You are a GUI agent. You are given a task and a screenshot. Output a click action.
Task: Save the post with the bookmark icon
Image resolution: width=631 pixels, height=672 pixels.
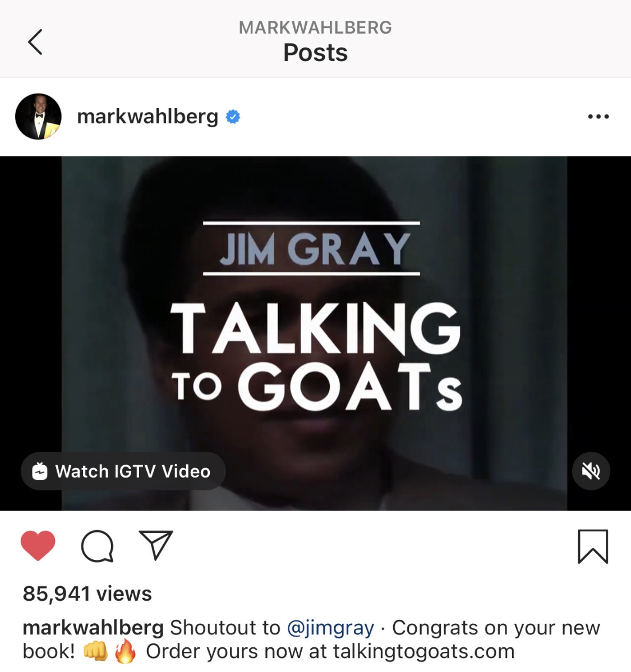tap(593, 546)
